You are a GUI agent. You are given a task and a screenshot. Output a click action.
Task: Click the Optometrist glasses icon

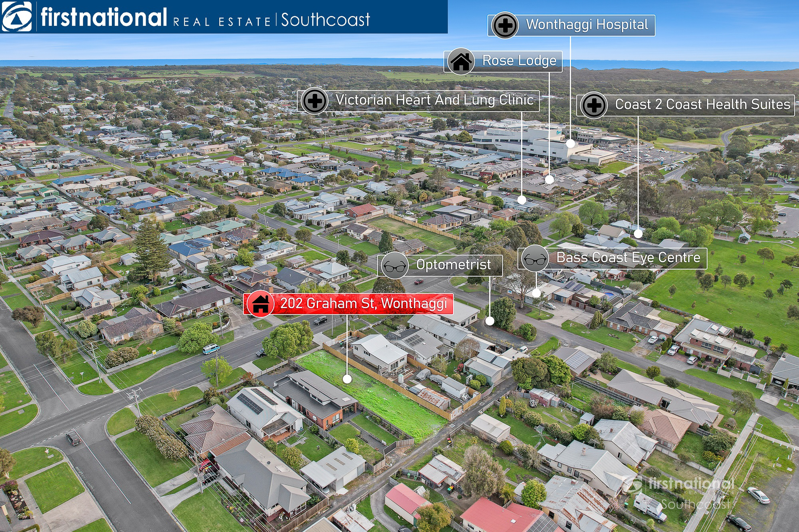pyautogui.click(x=394, y=265)
